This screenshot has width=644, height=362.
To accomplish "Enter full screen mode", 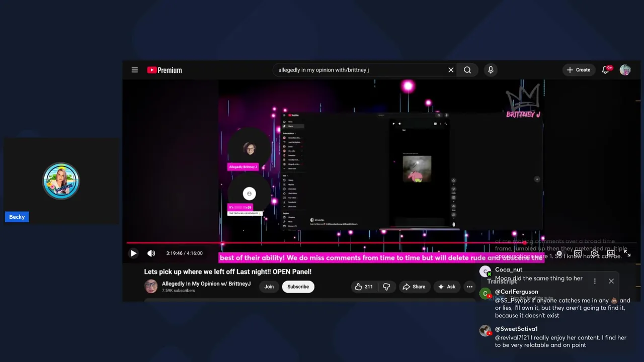I will click(627, 253).
